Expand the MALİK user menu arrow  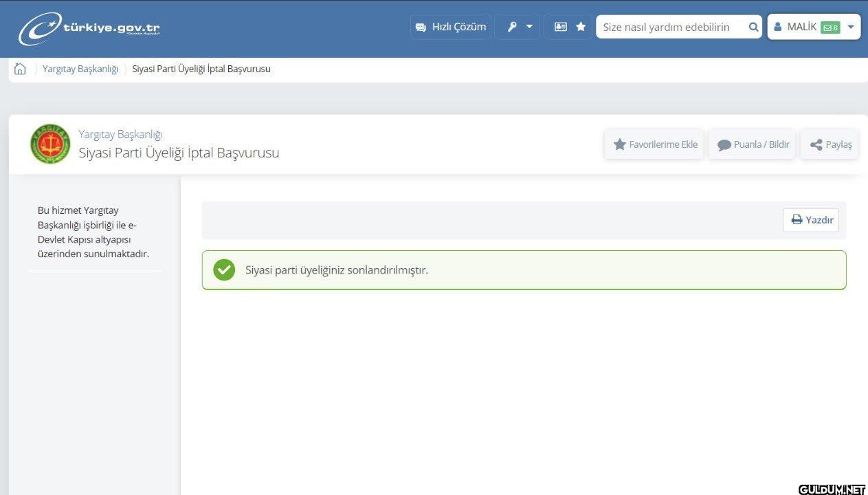click(x=851, y=27)
